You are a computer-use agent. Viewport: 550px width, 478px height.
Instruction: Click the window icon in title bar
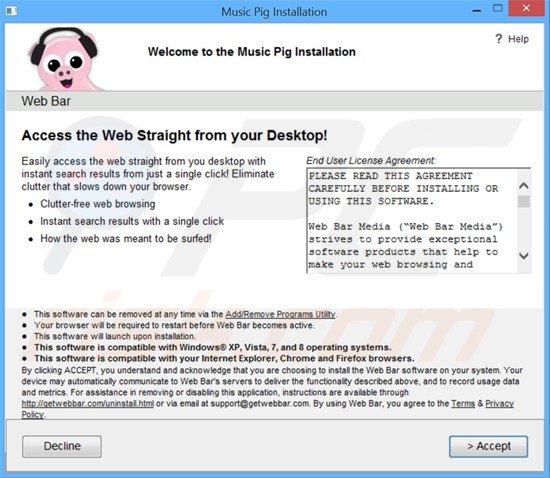pyautogui.click(x=11, y=11)
